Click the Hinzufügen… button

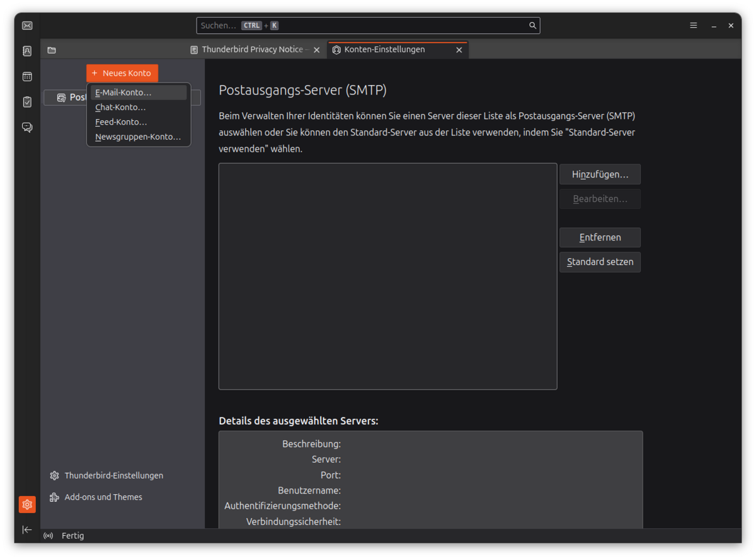[x=600, y=174]
